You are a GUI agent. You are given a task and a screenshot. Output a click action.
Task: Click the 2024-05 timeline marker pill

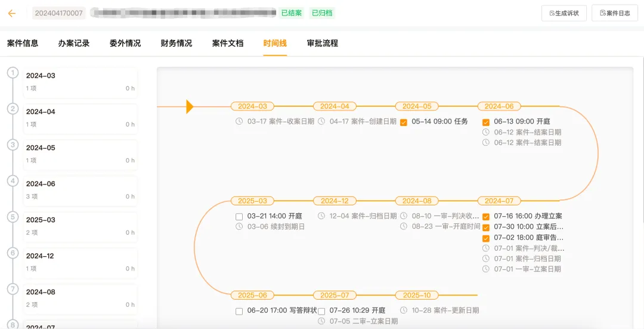click(x=417, y=106)
